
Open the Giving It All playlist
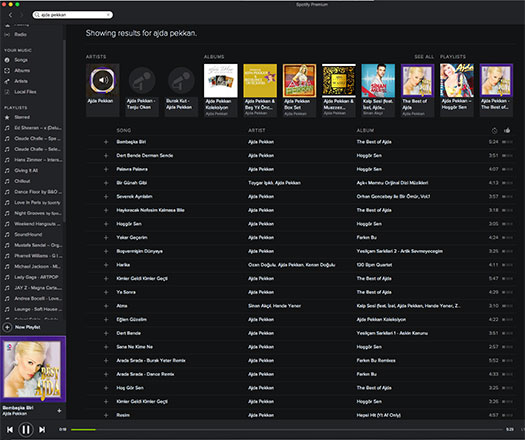26,170
